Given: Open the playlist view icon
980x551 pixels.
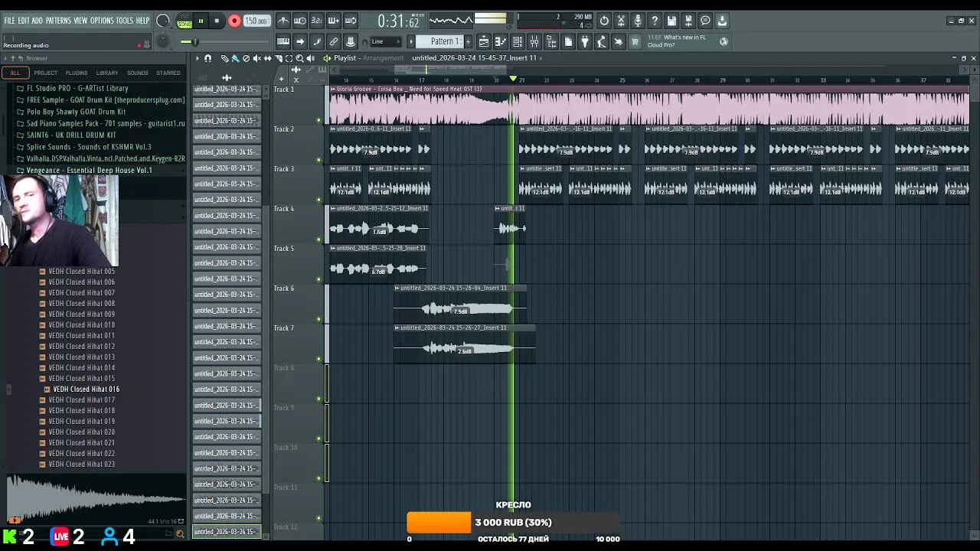Looking at the screenshot, I should click(x=484, y=41).
